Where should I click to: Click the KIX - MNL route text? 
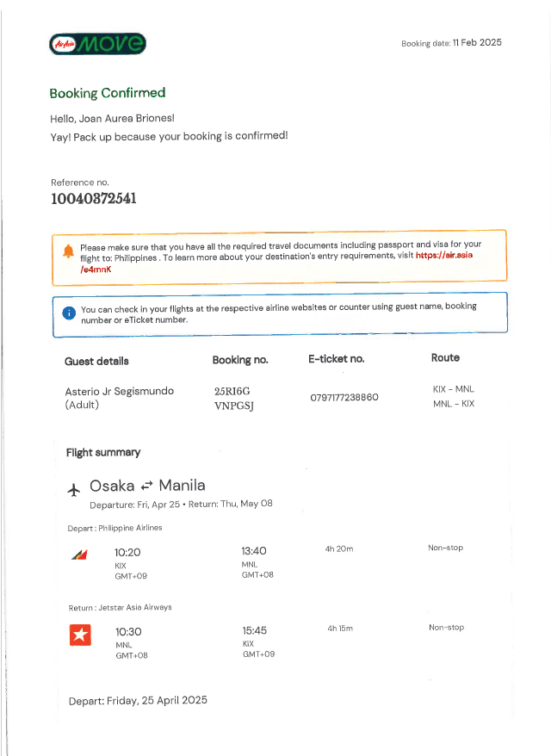(x=453, y=389)
